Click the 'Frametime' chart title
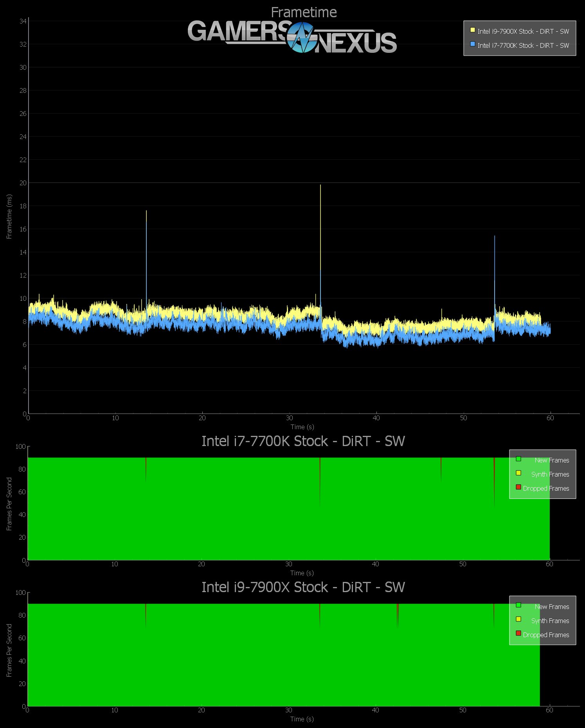This screenshot has width=585, height=728. [x=304, y=12]
